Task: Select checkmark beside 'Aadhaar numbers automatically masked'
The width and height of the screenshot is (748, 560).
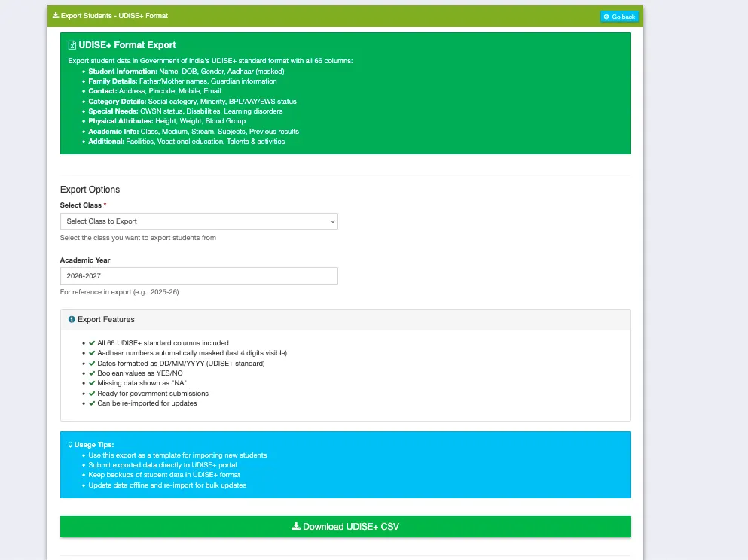Action: (x=91, y=352)
